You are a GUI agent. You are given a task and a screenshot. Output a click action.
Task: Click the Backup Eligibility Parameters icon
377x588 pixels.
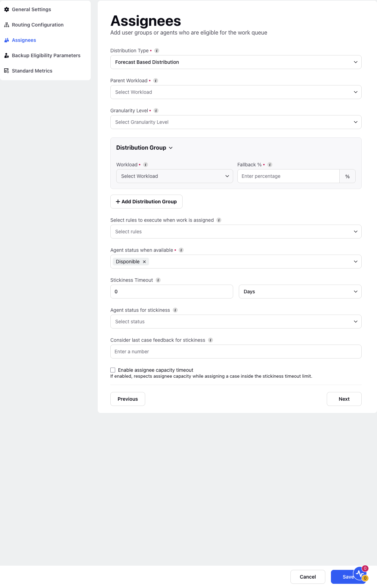click(x=7, y=55)
